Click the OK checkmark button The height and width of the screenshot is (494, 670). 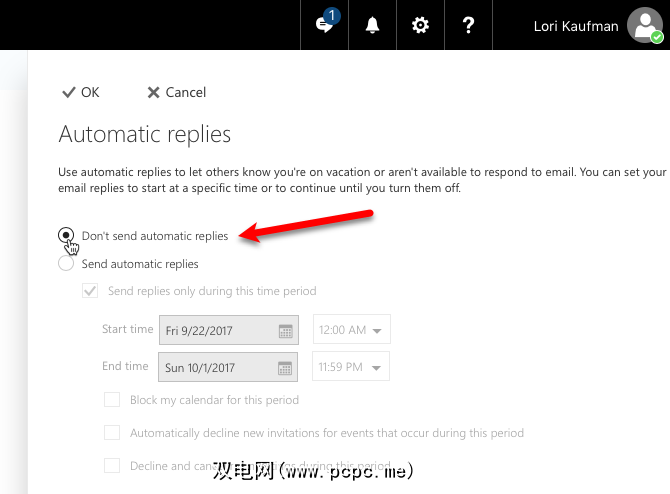80,92
